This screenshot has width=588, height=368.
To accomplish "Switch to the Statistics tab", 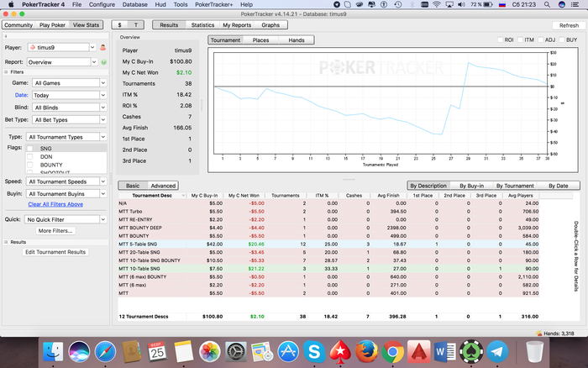I will tap(202, 25).
